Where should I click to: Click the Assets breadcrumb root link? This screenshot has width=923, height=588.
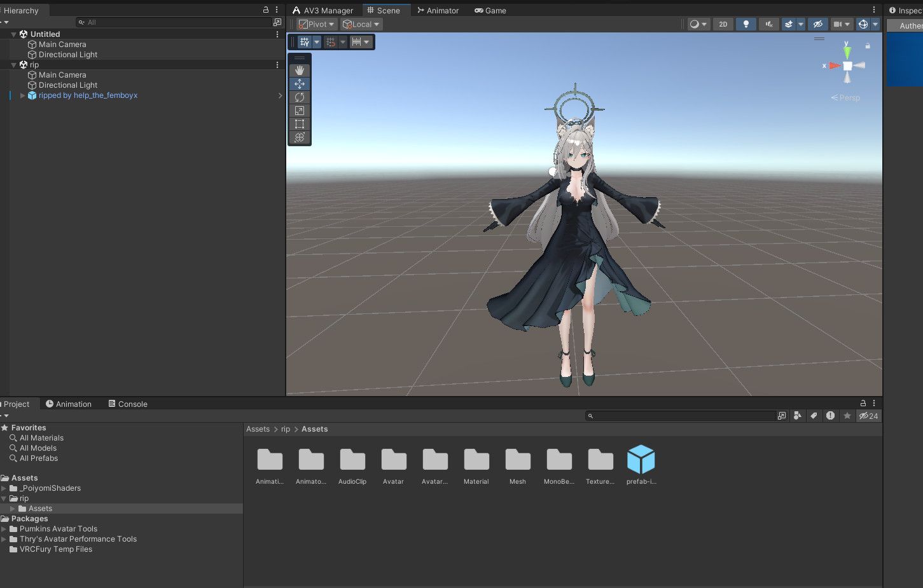pyautogui.click(x=258, y=429)
